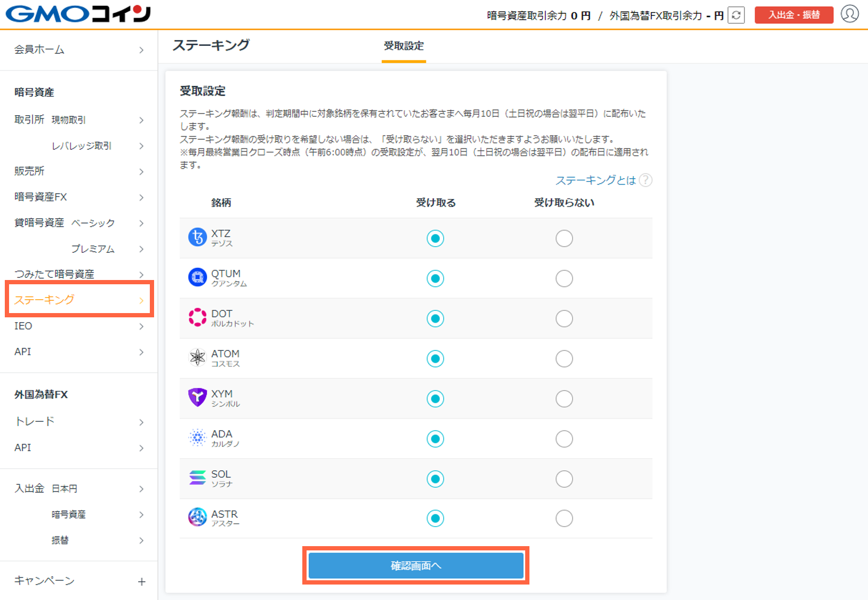Image resolution: width=868 pixels, height=600 pixels.
Task: Open the 入出金 日本円 menu item
Action: pos(79,489)
